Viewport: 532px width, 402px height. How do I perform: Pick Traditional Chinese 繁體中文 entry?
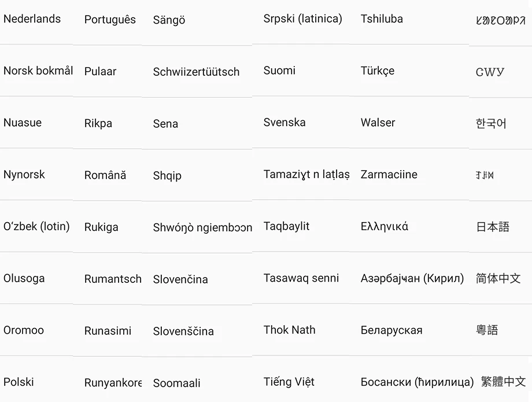[503, 382]
